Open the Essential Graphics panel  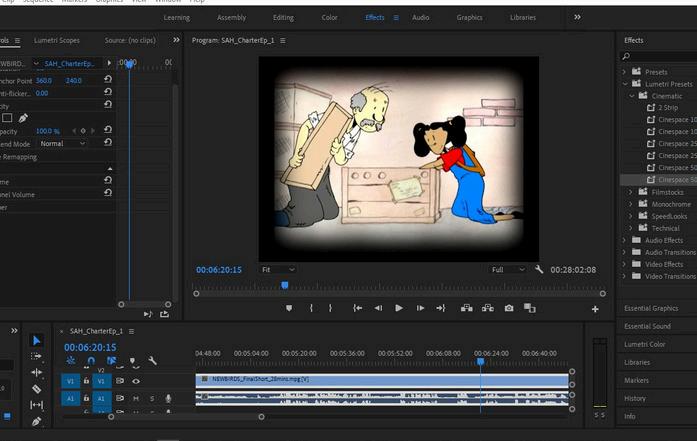(651, 308)
